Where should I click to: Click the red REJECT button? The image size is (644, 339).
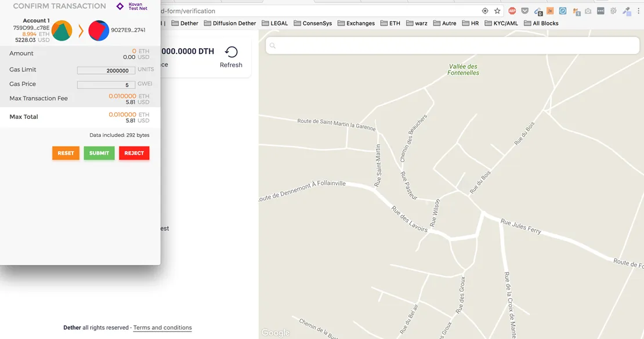tap(134, 153)
